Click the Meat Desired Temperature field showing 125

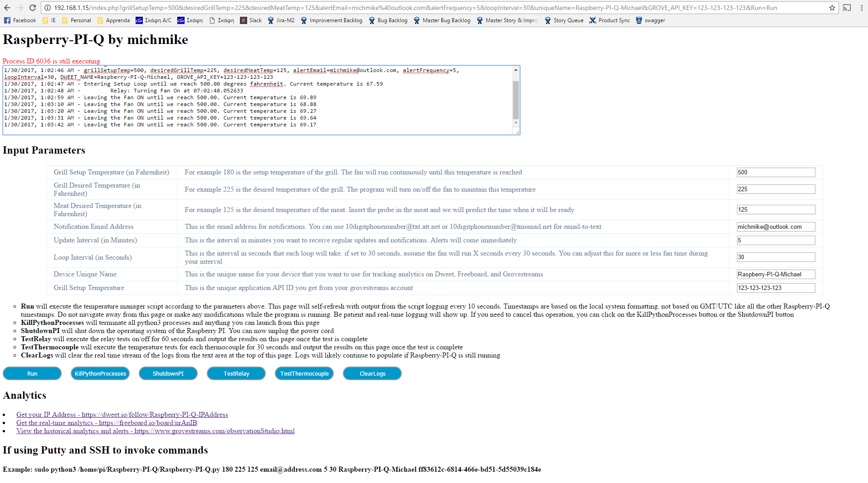775,209
